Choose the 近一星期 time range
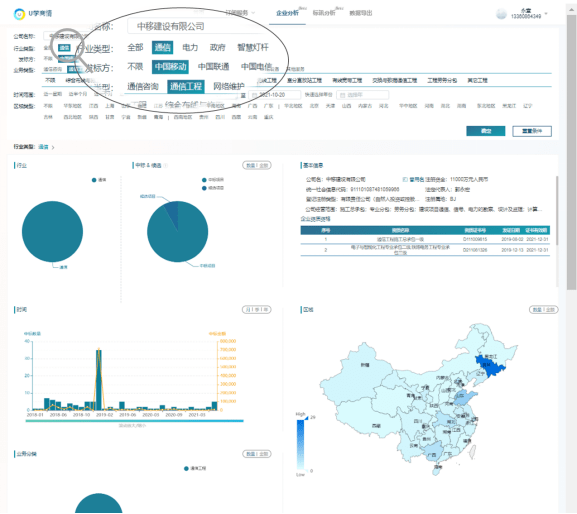 pyautogui.click(x=53, y=95)
